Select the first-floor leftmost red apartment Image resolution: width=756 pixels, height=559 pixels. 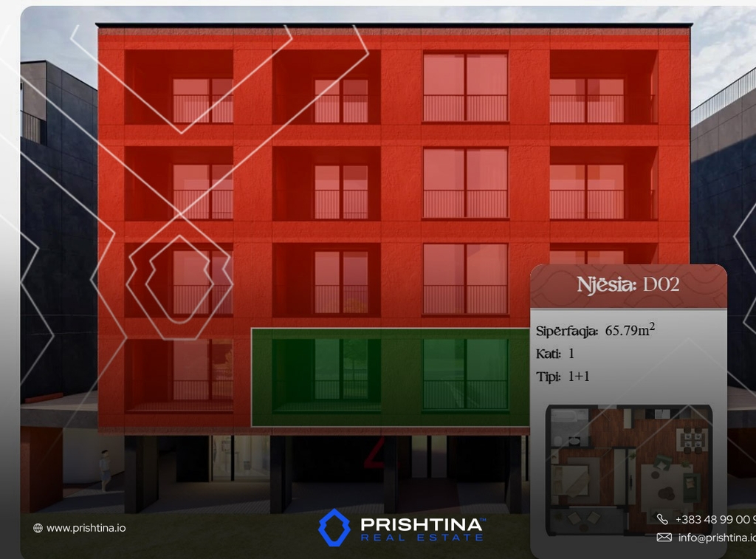tap(179, 375)
